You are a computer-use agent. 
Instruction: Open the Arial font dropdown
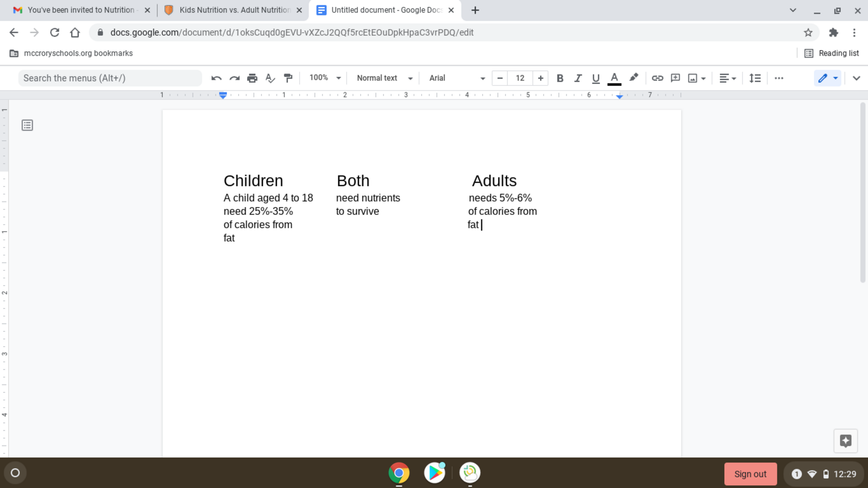coord(456,78)
